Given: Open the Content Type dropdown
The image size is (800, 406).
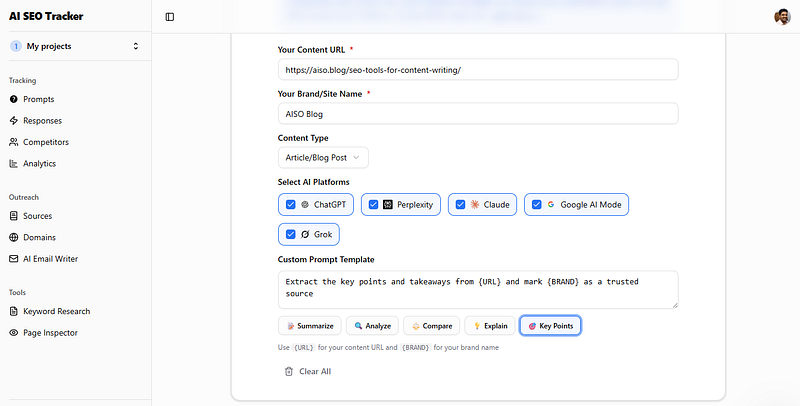Looking at the screenshot, I should click(x=323, y=158).
